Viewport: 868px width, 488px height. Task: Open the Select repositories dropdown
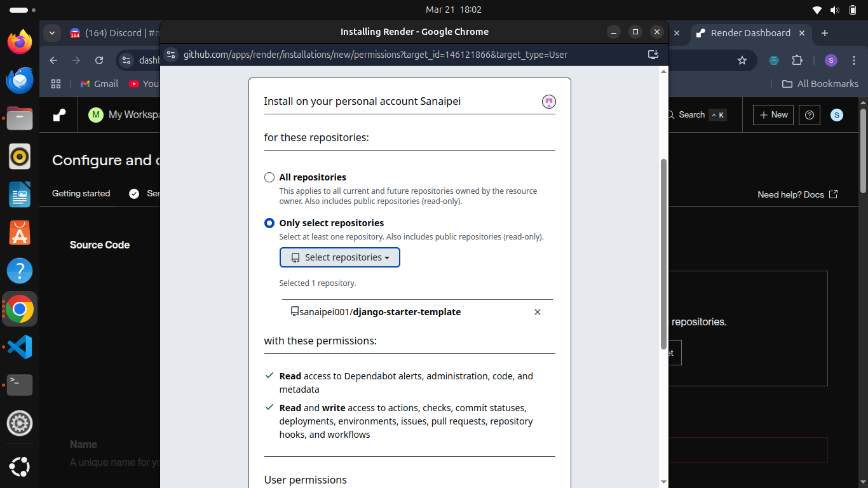[x=340, y=257]
